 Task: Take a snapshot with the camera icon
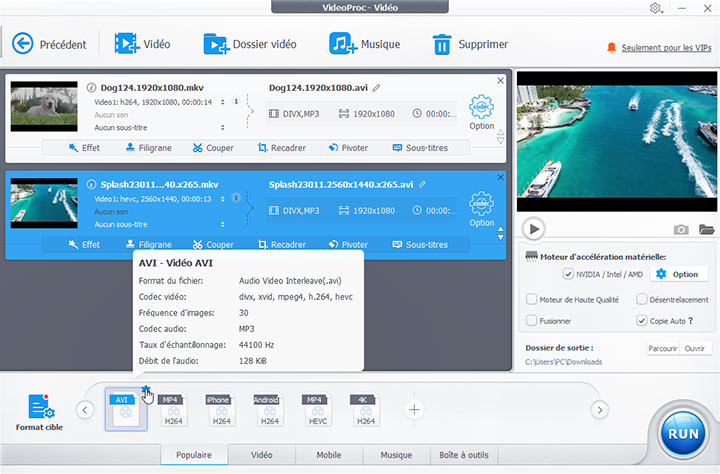681,229
